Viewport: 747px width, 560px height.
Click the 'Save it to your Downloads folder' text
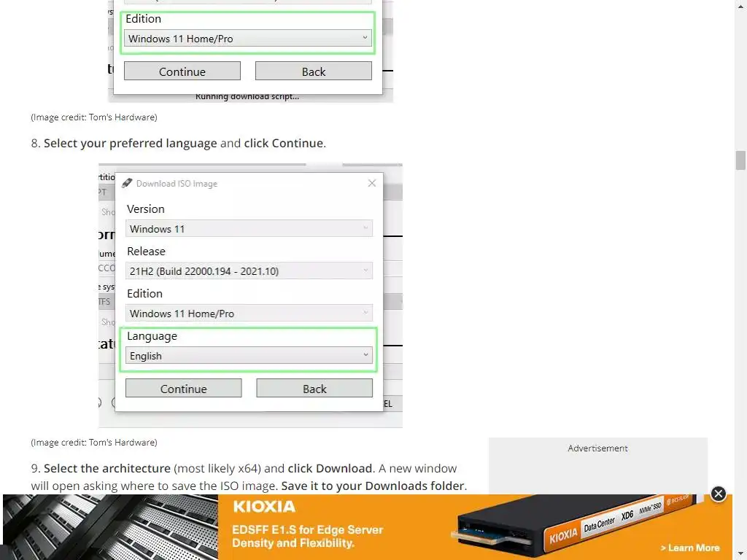coord(373,486)
